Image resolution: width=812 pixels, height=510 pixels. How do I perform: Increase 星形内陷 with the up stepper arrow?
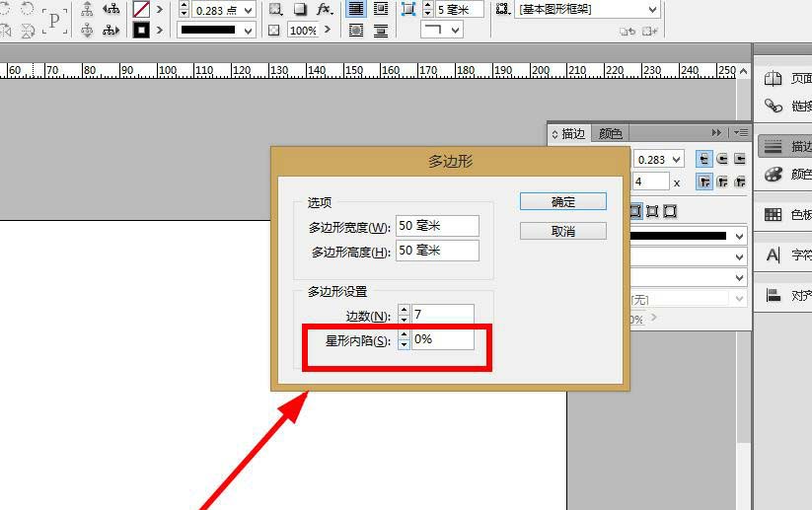[x=404, y=335]
